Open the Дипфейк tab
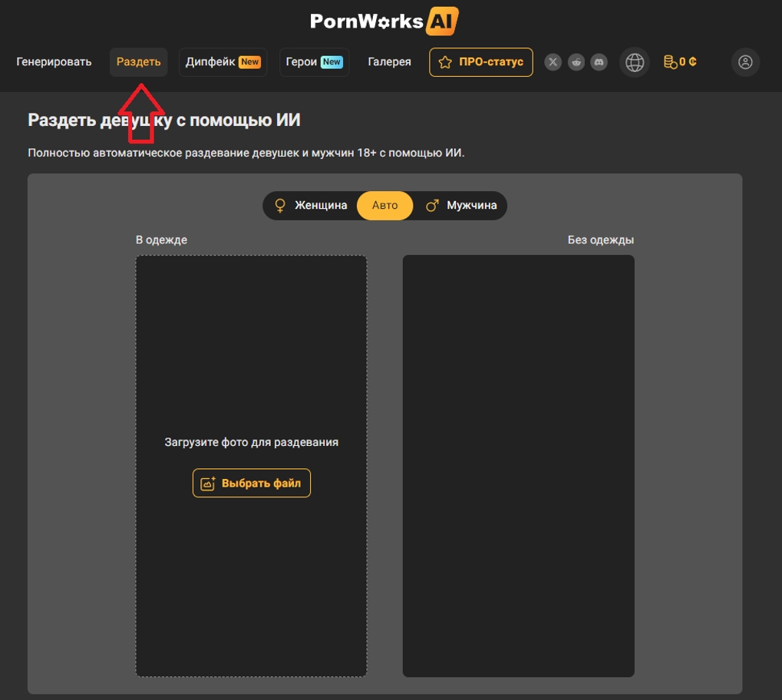This screenshot has width=782, height=700. [x=223, y=62]
